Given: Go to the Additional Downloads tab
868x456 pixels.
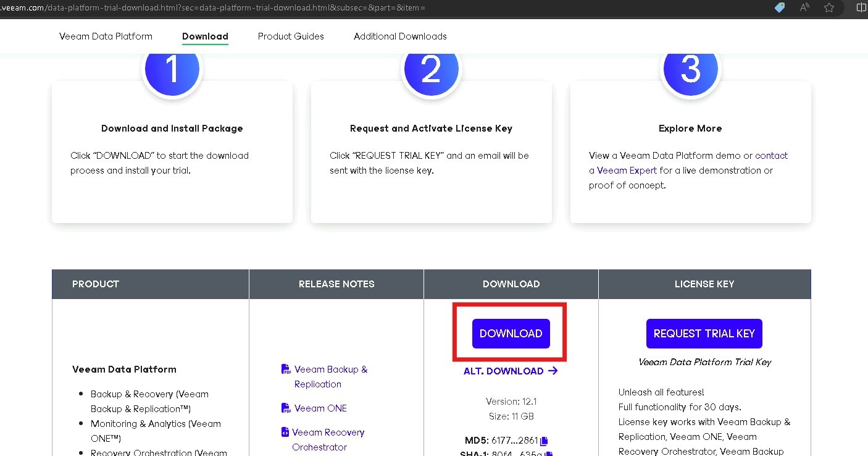Looking at the screenshot, I should tap(400, 36).
